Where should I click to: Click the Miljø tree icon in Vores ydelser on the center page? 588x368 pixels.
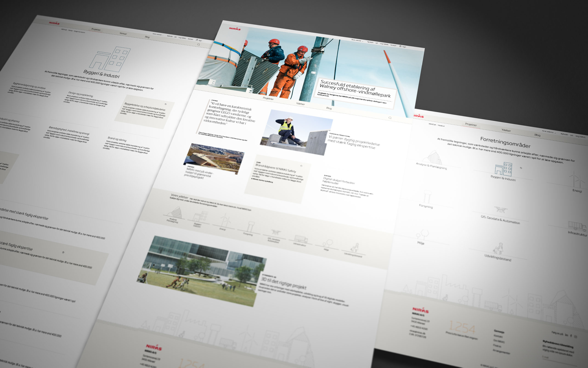pos(328,243)
